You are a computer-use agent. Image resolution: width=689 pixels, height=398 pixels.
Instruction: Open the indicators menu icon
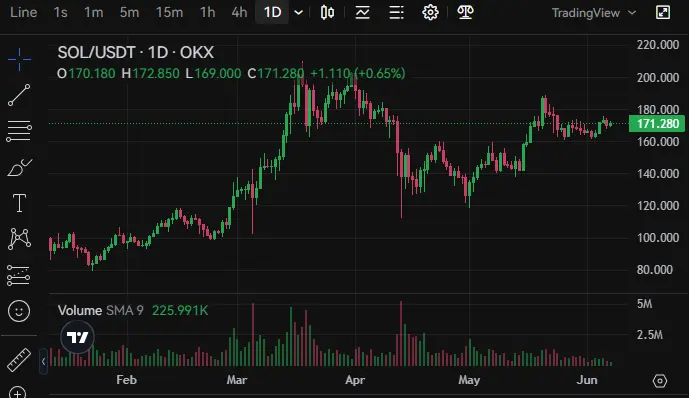point(363,12)
